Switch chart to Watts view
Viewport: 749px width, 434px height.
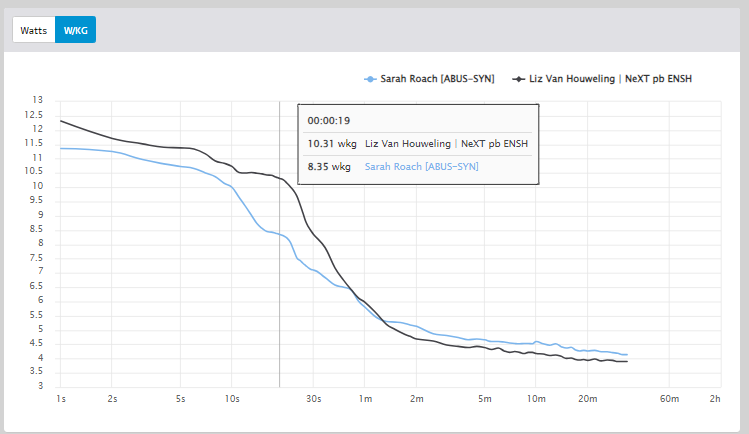tap(34, 30)
